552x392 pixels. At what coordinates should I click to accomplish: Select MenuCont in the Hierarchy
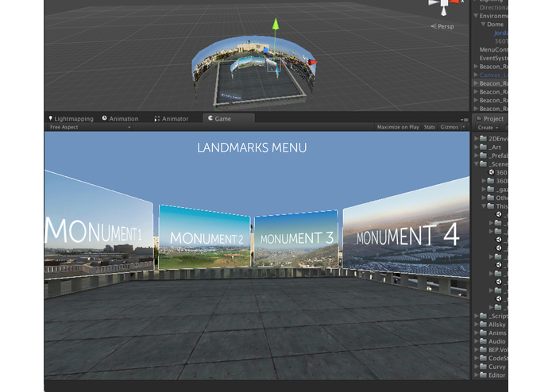pyautogui.click(x=493, y=49)
